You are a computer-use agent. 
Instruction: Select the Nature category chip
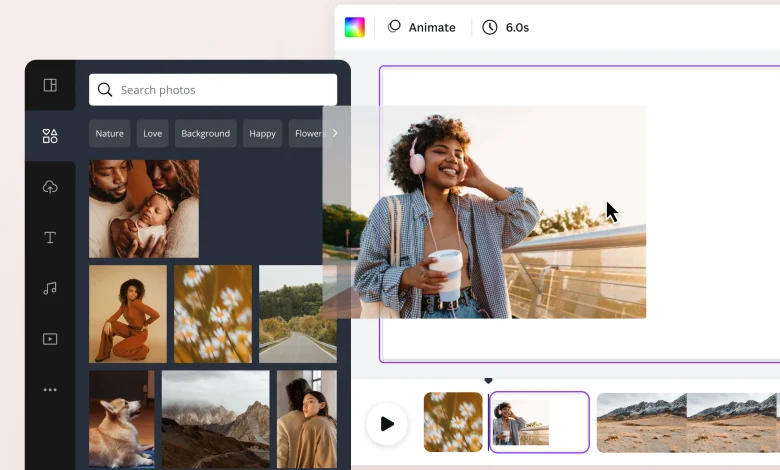coord(109,133)
